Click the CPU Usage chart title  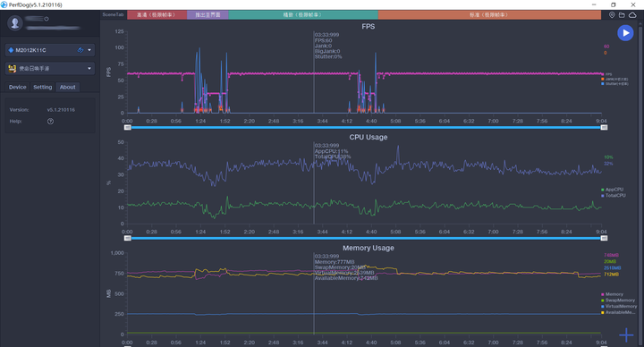[368, 137]
